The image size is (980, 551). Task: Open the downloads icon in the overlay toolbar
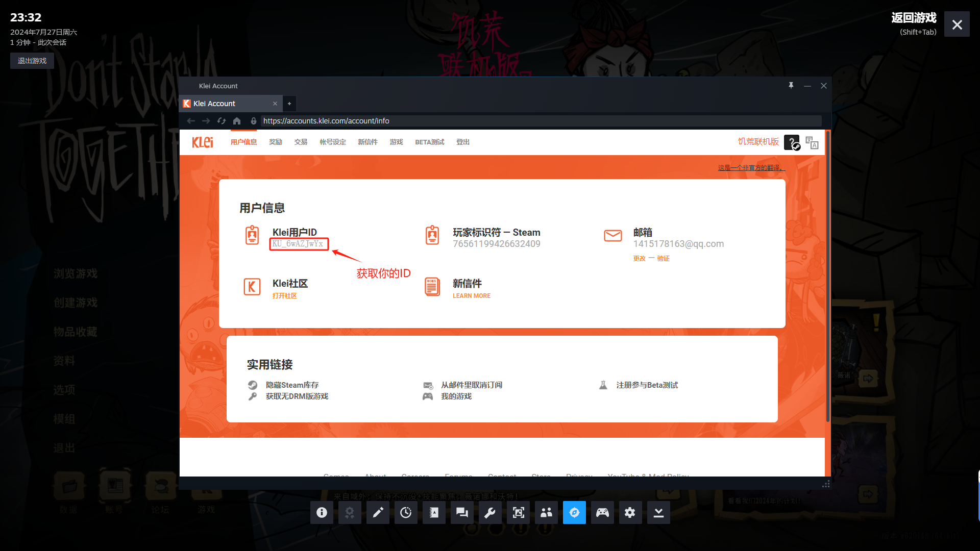point(658,512)
